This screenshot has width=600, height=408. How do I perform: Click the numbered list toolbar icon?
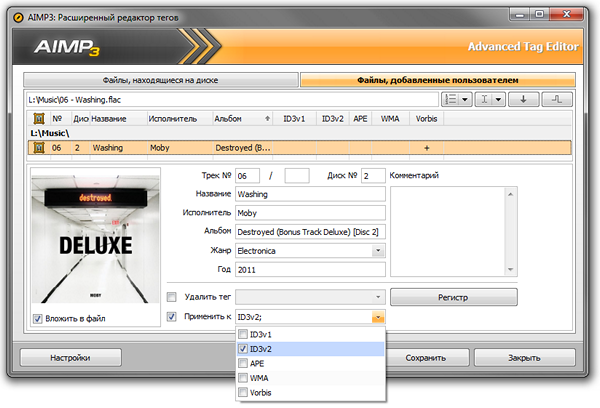click(451, 100)
